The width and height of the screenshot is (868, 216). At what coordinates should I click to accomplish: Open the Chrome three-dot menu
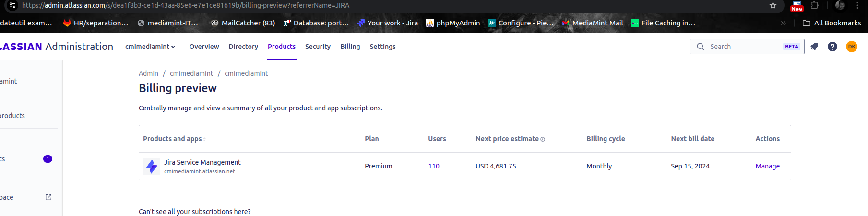[x=857, y=5]
